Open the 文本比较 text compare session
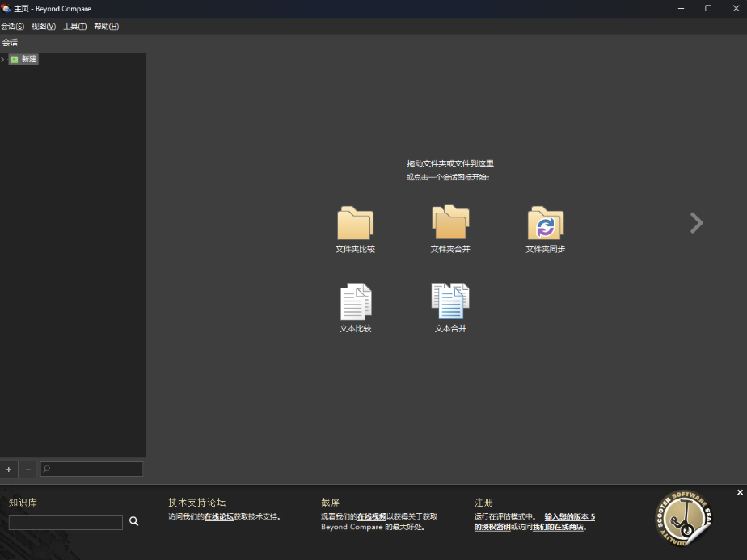 [356, 308]
